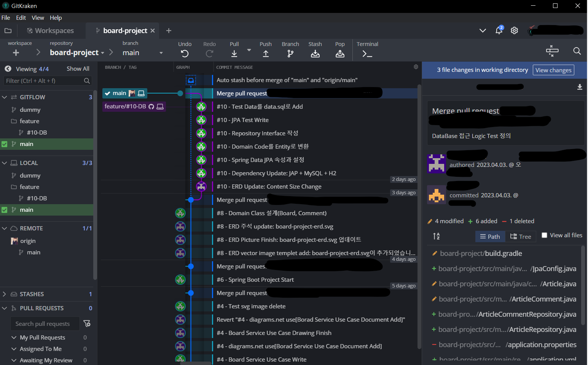Image resolution: width=588 pixels, height=365 pixels.
Task: Open the Terminal from toolbar
Action: (x=367, y=54)
